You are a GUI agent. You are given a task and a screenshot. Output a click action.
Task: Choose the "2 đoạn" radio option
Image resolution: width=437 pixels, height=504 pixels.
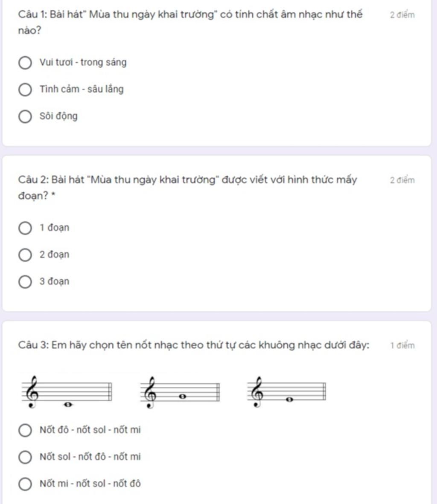click(x=25, y=255)
